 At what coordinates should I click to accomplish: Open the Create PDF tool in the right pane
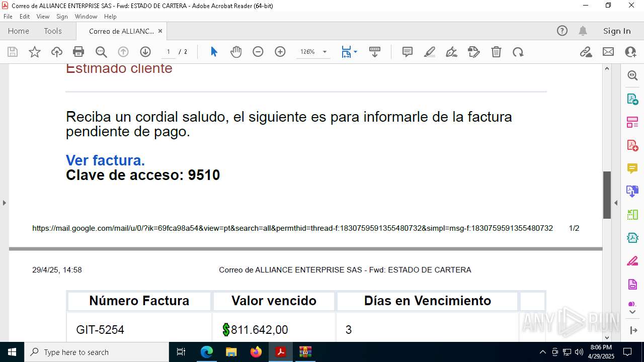click(632, 145)
